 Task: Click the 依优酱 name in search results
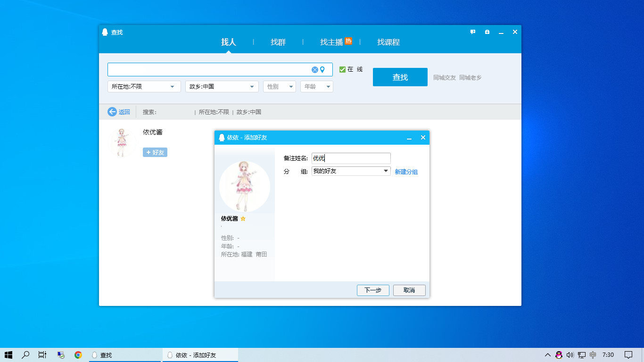(x=153, y=132)
